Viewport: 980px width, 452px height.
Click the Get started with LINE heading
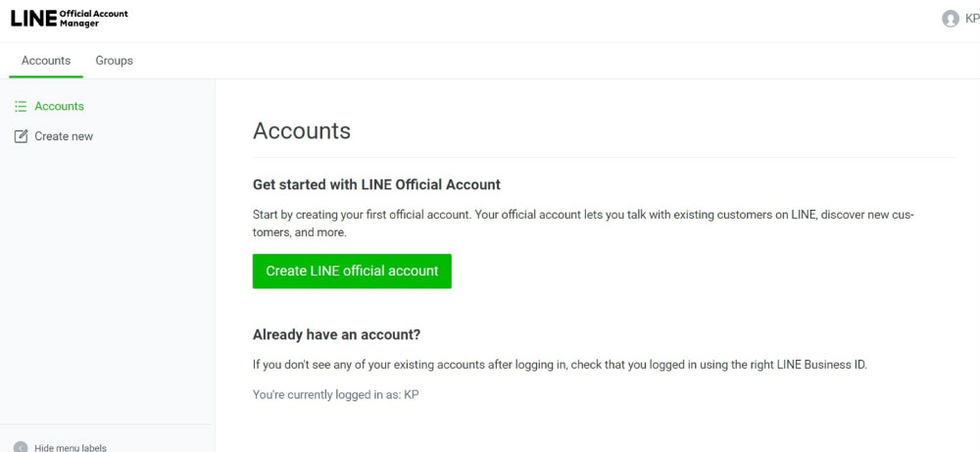click(376, 184)
